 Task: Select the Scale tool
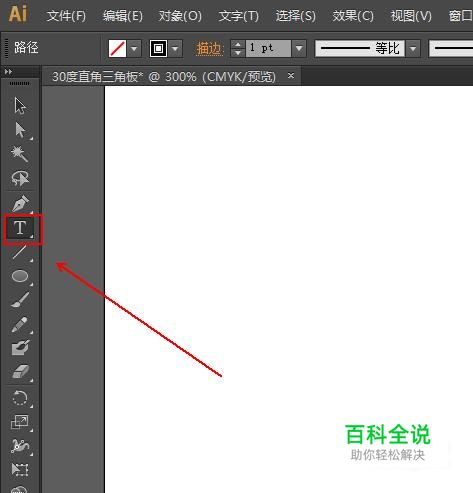tap(20, 422)
